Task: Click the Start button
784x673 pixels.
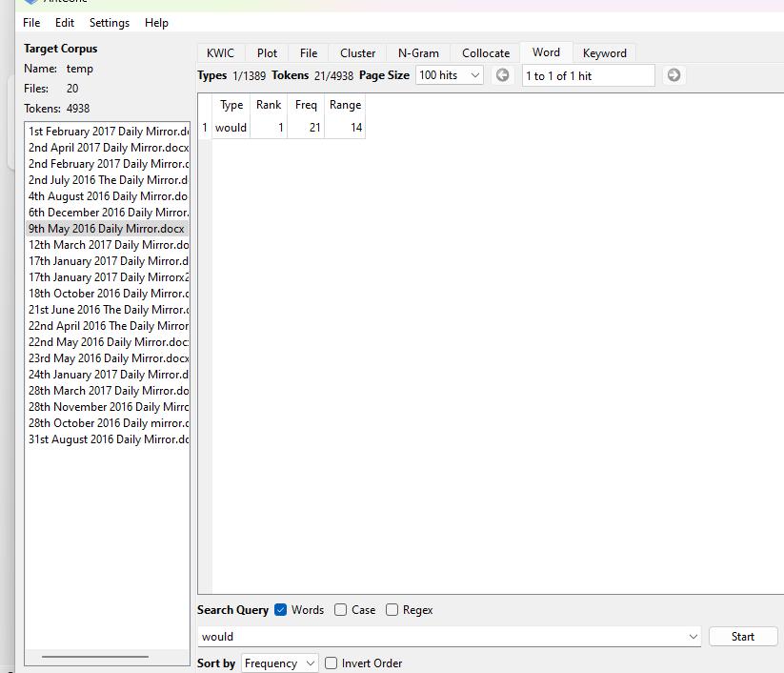Action: 743,637
